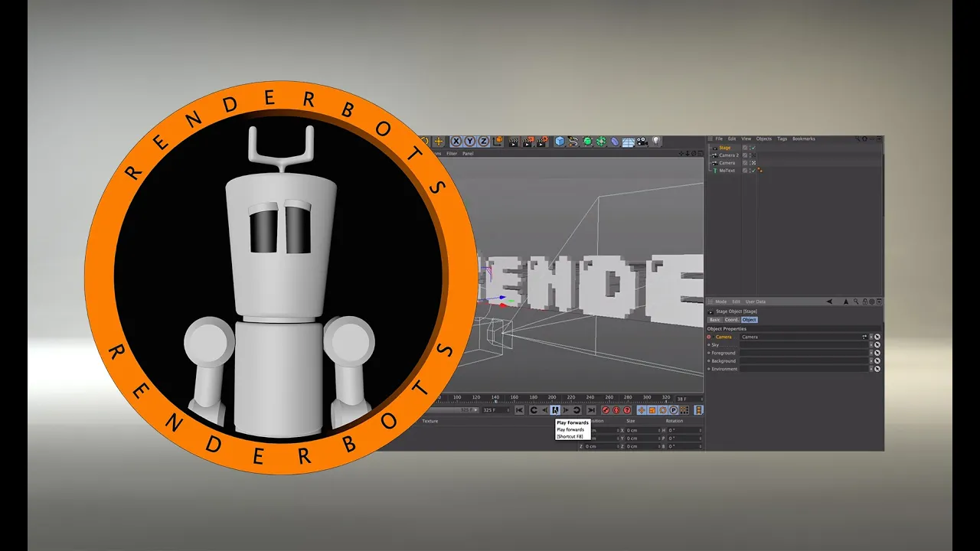Screen dimensions: 980x551
Task: Toggle Stage object enabled checkmark
Action: click(753, 148)
